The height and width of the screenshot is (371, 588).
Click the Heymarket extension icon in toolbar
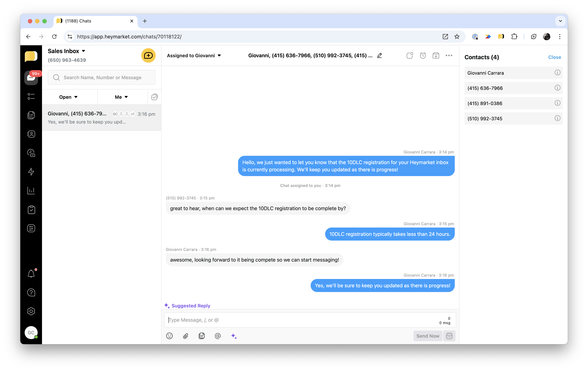point(501,37)
